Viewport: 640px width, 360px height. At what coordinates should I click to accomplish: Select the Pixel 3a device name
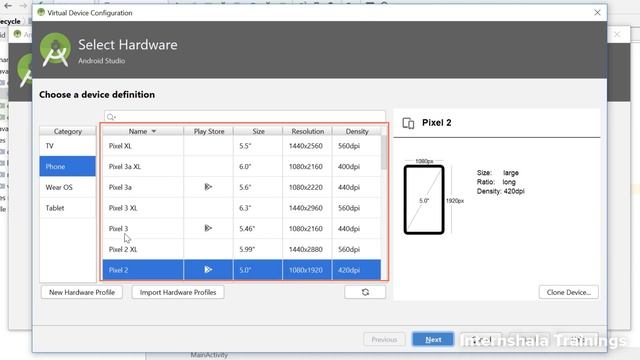coord(120,187)
